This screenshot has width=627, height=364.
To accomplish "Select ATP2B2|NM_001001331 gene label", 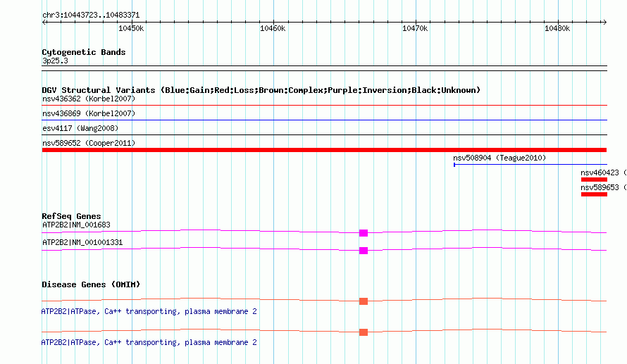I will (82, 242).
